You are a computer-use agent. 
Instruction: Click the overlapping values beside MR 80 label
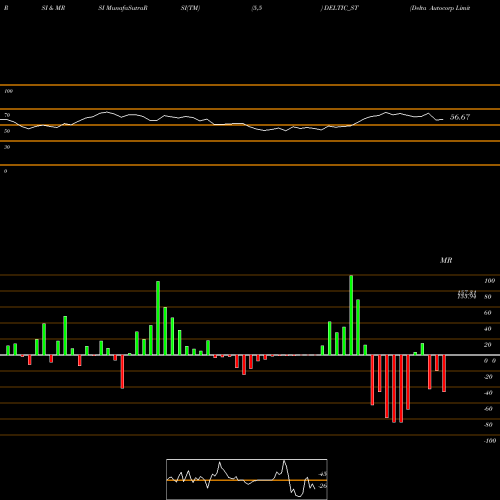467,295
